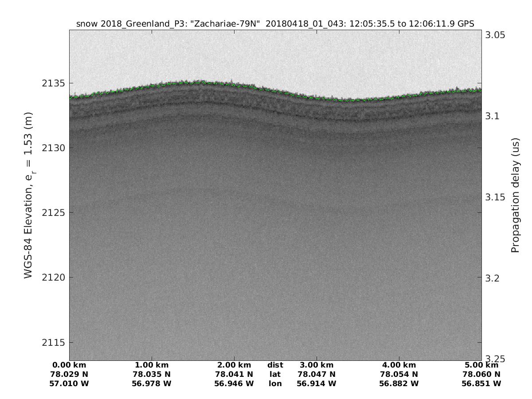532x399 pixels.
Task: Click the '2.00 km' distance label
Action: click(234, 365)
